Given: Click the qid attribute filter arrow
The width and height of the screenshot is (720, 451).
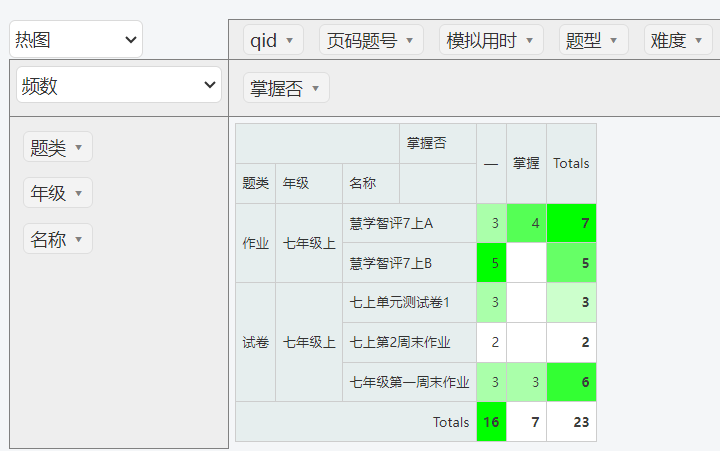Looking at the screenshot, I should 289,41.
